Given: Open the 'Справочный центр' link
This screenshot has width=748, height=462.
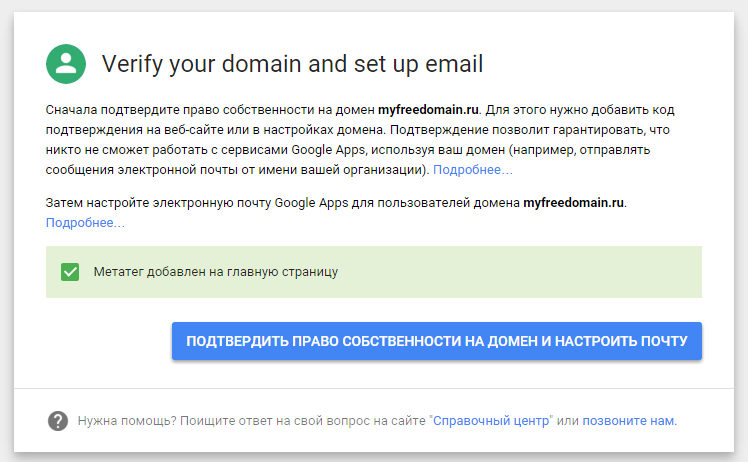Looking at the screenshot, I should point(491,421).
